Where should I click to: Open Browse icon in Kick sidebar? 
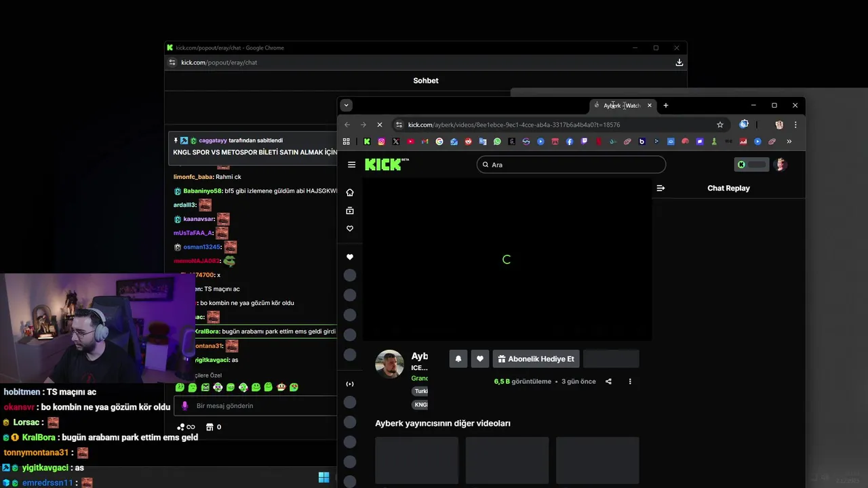click(x=350, y=211)
